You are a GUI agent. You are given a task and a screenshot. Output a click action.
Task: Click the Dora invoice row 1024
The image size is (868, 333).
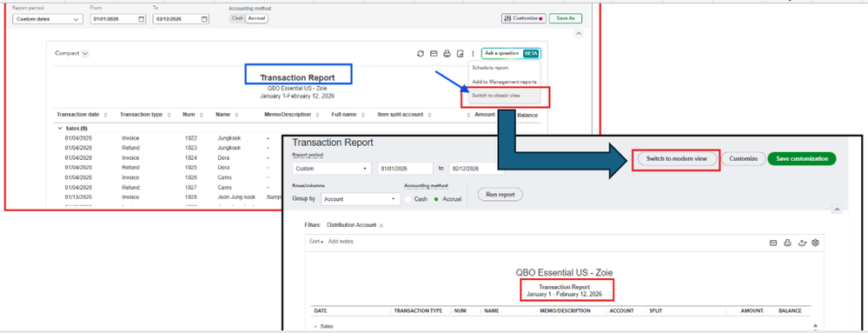coord(191,158)
